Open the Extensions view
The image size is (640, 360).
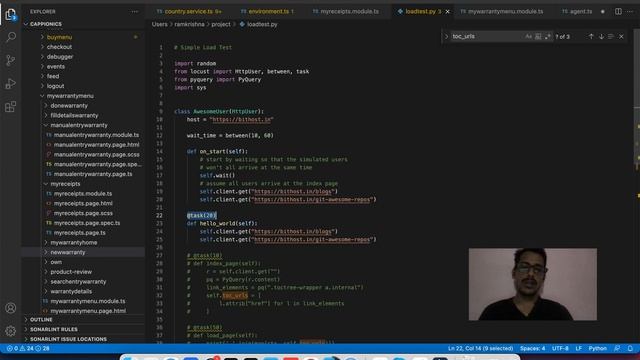[x=11, y=107]
